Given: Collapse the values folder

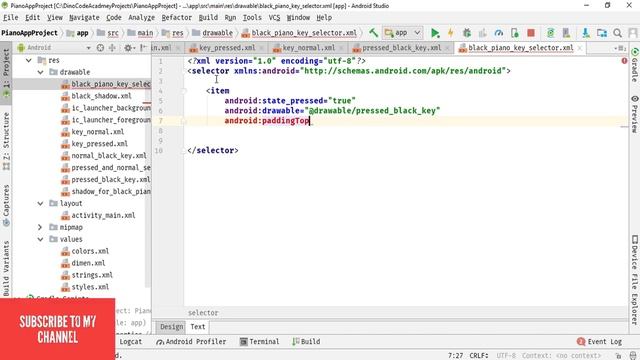Looking at the screenshot, I should coord(40,239).
